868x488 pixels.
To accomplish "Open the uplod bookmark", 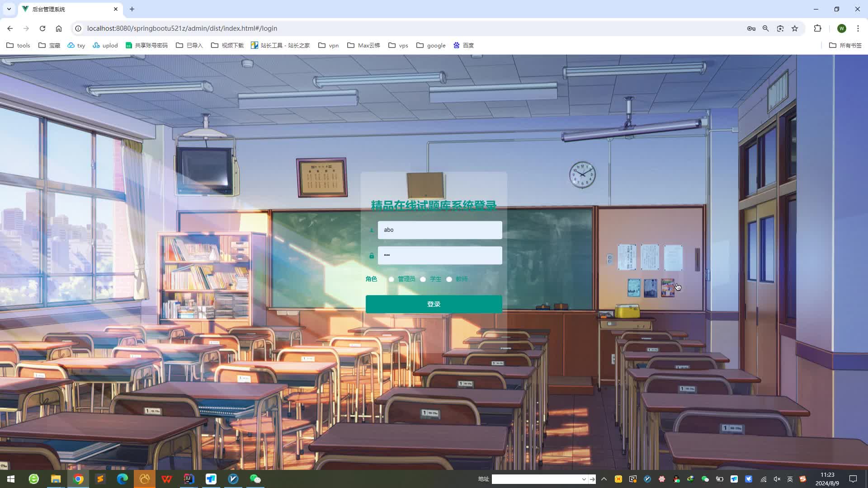I will (105, 45).
